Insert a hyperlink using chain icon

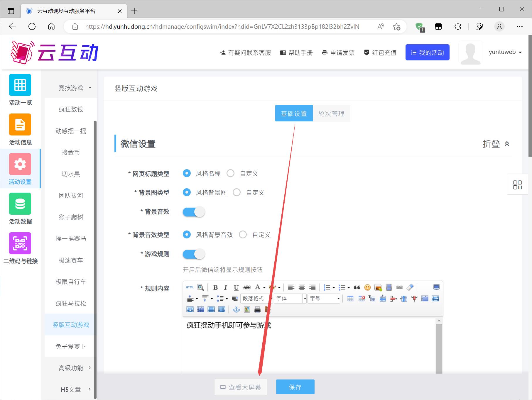[399, 287]
